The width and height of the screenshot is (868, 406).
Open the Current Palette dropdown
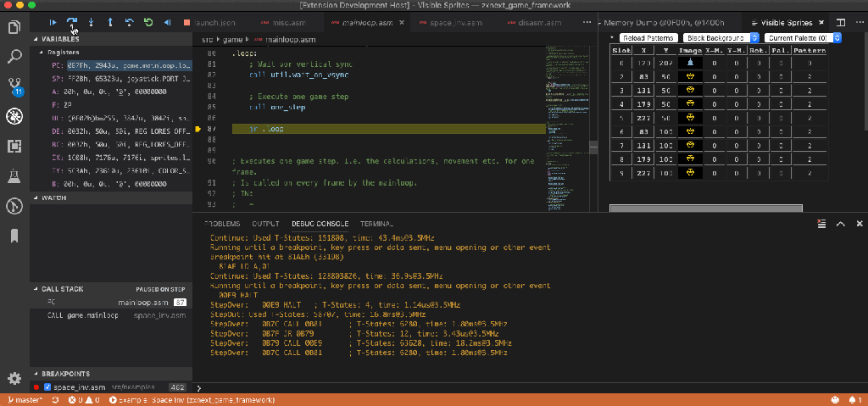coord(802,38)
